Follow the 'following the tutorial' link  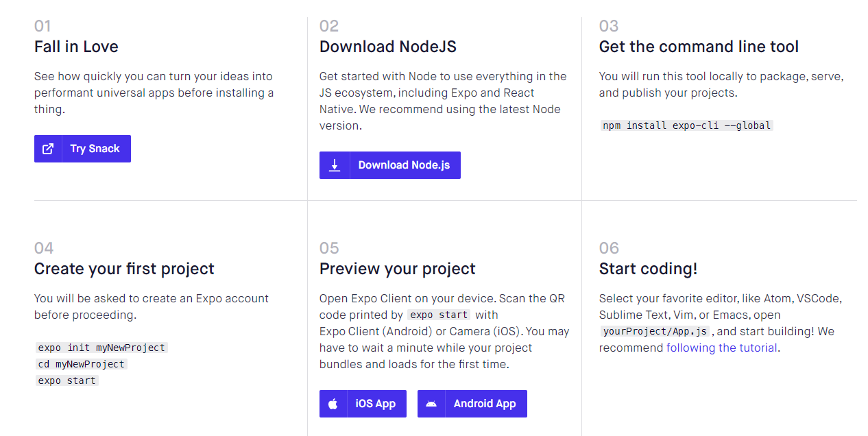click(722, 348)
